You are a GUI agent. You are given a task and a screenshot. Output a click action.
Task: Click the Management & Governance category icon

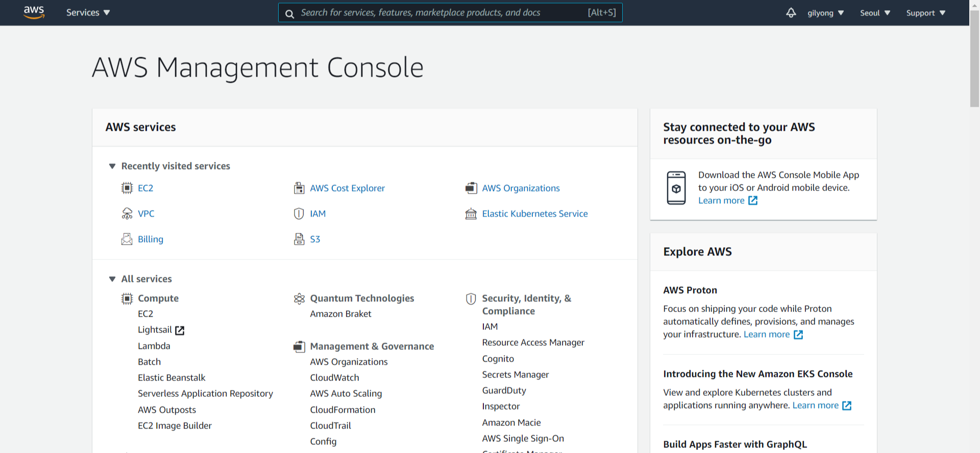(x=299, y=346)
